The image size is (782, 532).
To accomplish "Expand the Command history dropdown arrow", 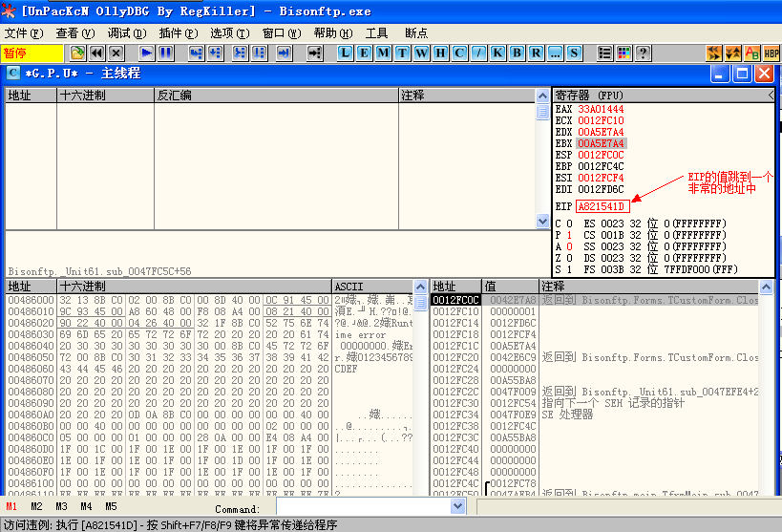I will (x=457, y=507).
